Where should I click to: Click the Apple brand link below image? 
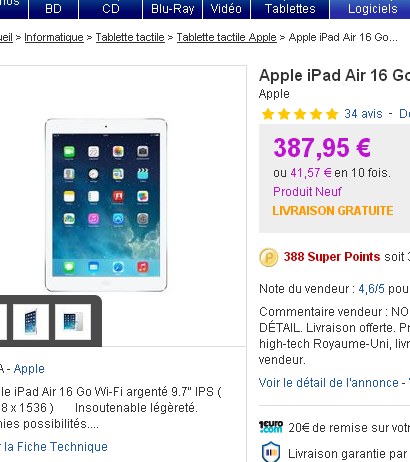[x=29, y=369]
